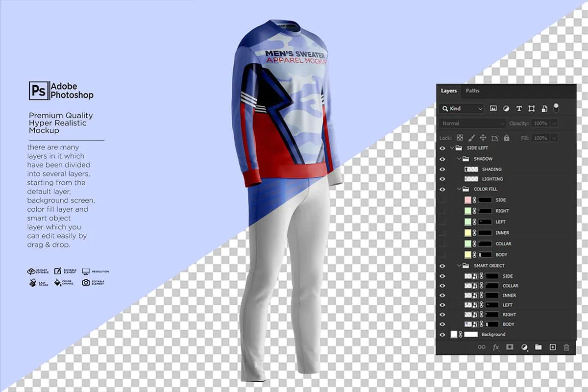Switch to the Paths tab
The image size is (588, 392).
[472, 91]
